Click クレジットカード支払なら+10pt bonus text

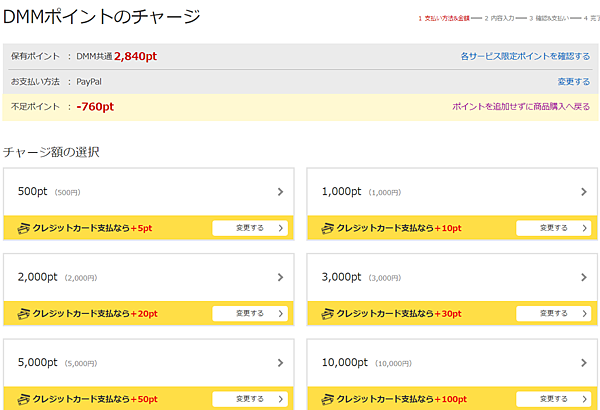[x=399, y=228]
